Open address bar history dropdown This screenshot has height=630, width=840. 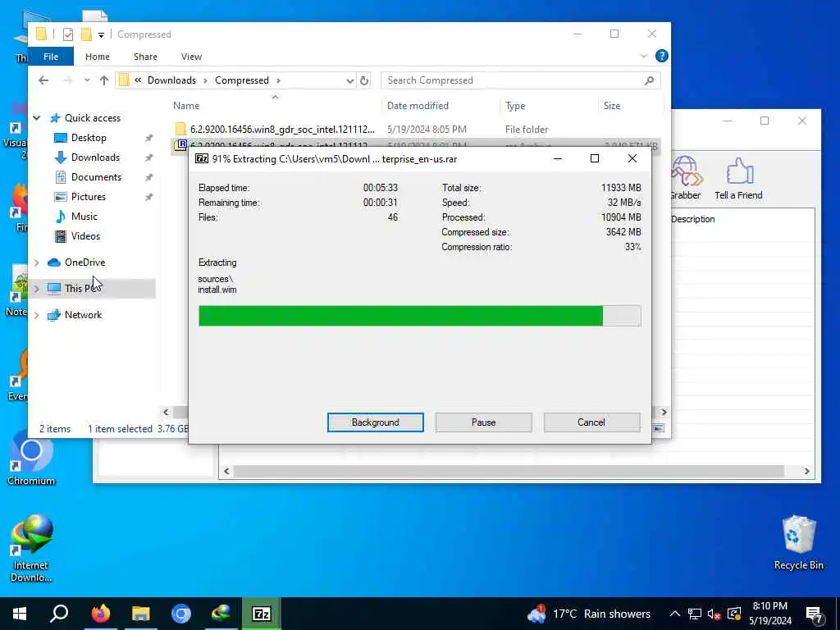349,81
